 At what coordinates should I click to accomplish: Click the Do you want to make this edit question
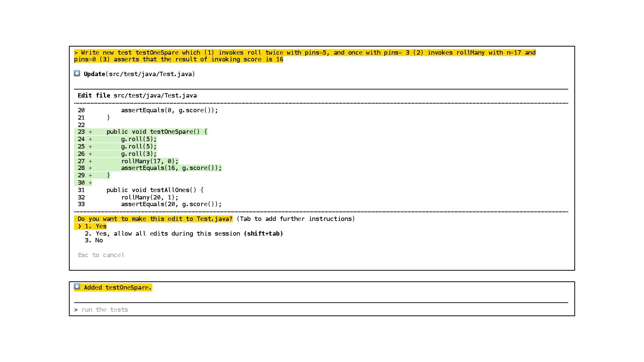(x=155, y=219)
